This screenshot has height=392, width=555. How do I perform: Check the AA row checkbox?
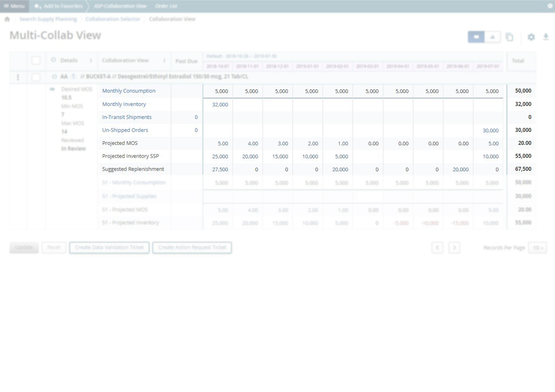pos(36,77)
